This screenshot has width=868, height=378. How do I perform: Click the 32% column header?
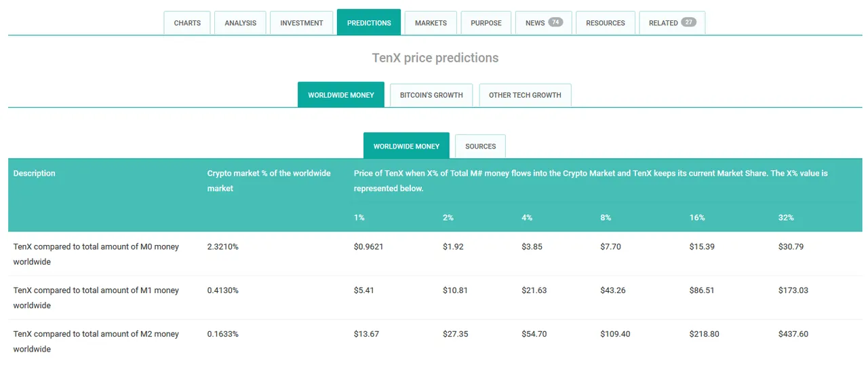point(786,217)
